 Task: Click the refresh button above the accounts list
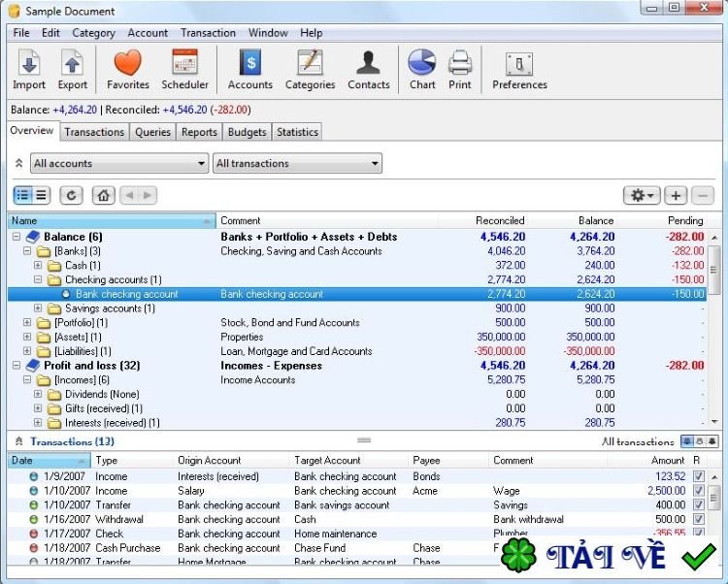[71, 195]
